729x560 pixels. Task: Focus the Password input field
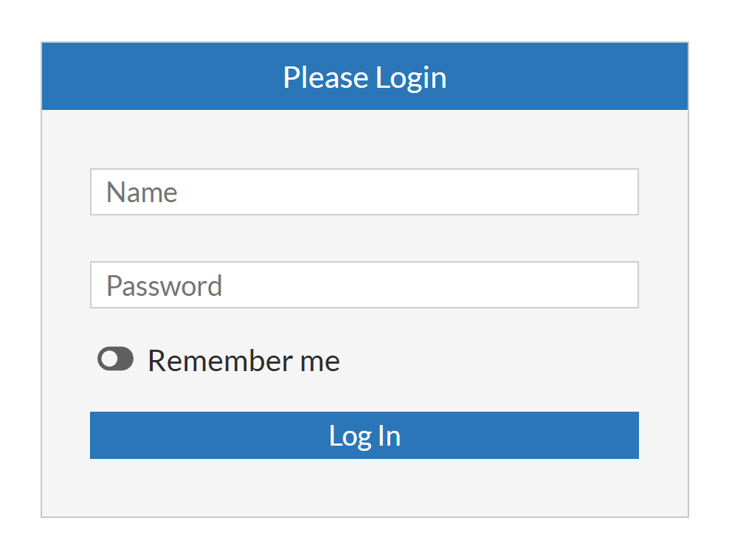(364, 285)
